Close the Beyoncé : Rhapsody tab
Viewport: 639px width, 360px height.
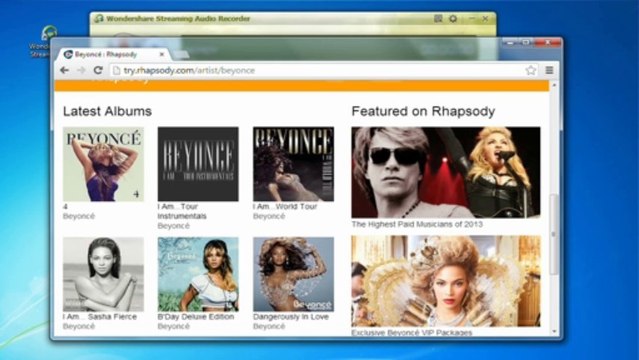point(162,54)
